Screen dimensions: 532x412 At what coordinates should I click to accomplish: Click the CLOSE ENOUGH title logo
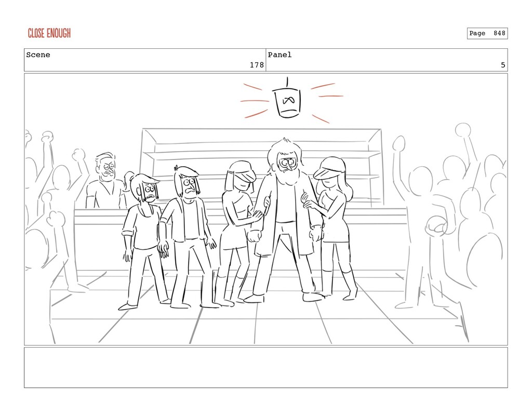point(49,33)
